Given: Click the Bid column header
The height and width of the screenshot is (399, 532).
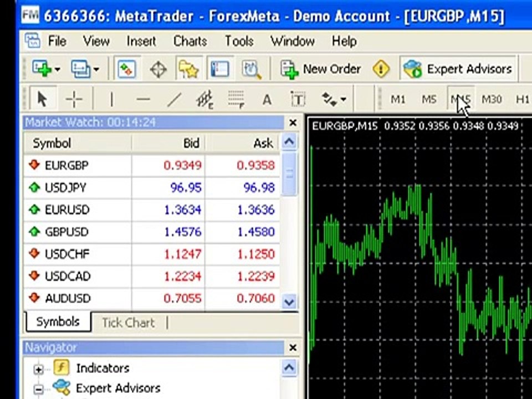Looking at the screenshot, I should click(x=168, y=143).
